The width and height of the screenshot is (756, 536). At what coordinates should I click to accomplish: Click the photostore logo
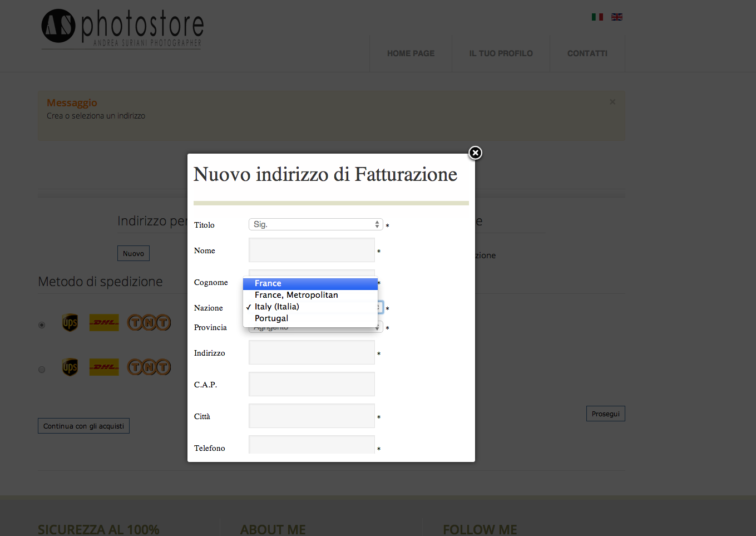click(x=122, y=28)
